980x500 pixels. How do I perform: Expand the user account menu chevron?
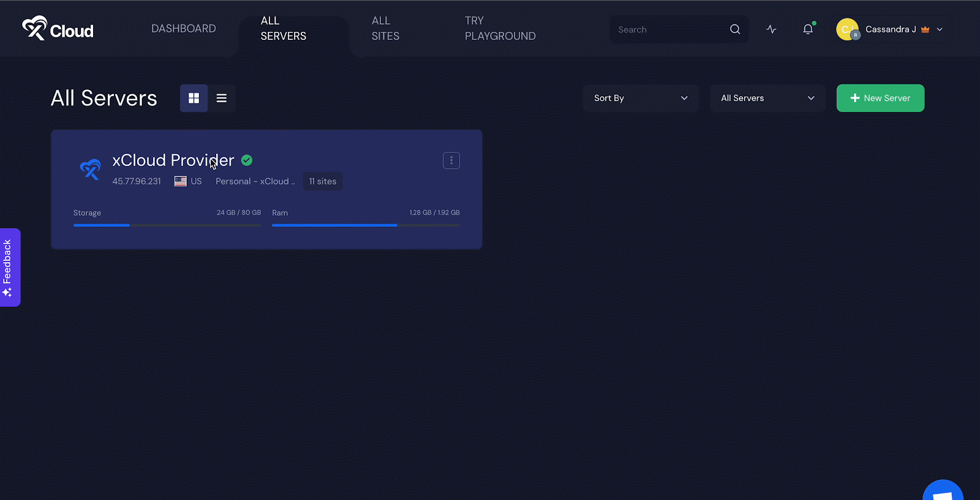coord(940,29)
